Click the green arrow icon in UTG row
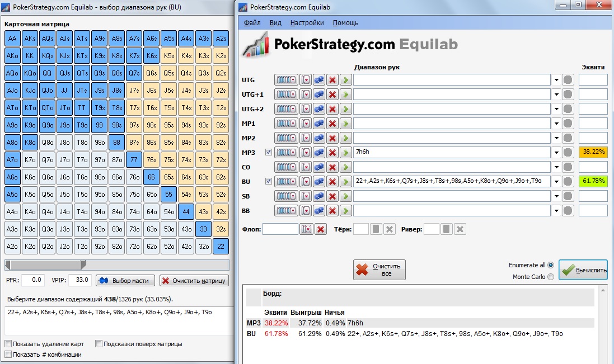 345,80
